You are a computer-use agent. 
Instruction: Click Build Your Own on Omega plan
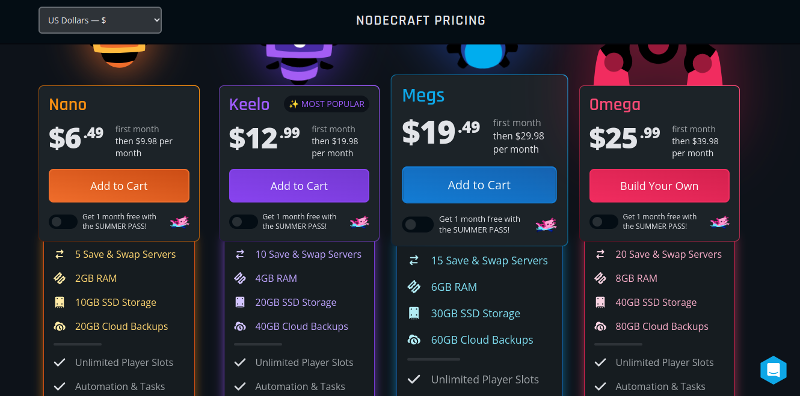pyautogui.click(x=659, y=186)
